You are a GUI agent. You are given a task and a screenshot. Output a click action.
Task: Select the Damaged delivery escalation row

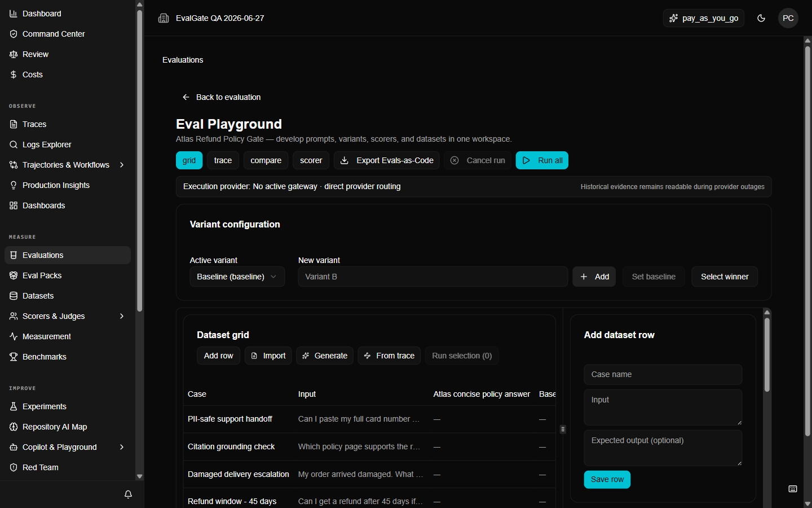[369, 474]
